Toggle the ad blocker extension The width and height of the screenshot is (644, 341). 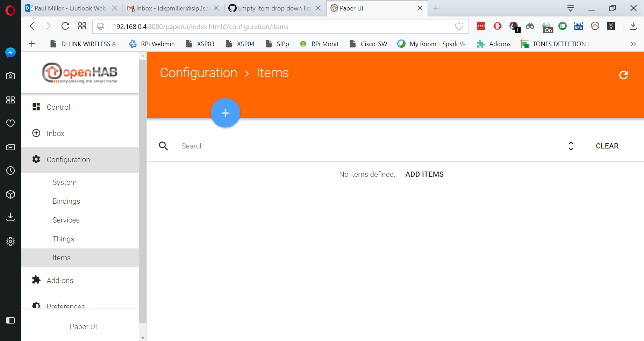(497, 26)
